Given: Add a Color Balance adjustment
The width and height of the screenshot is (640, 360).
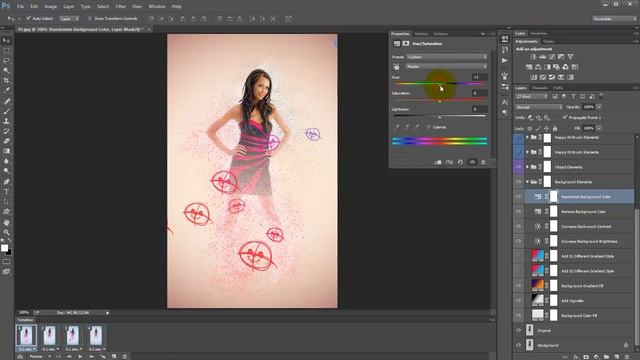Looking at the screenshot, I should tap(538, 67).
